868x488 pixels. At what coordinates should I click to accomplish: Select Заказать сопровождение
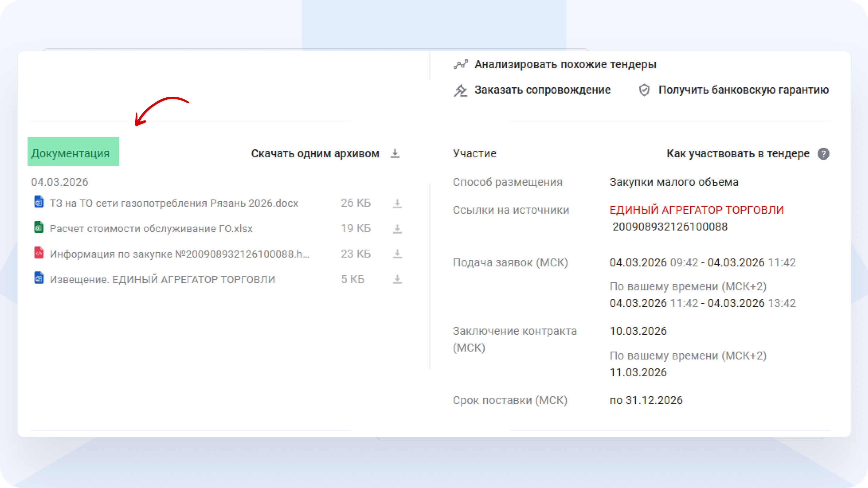(x=542, y=89)
